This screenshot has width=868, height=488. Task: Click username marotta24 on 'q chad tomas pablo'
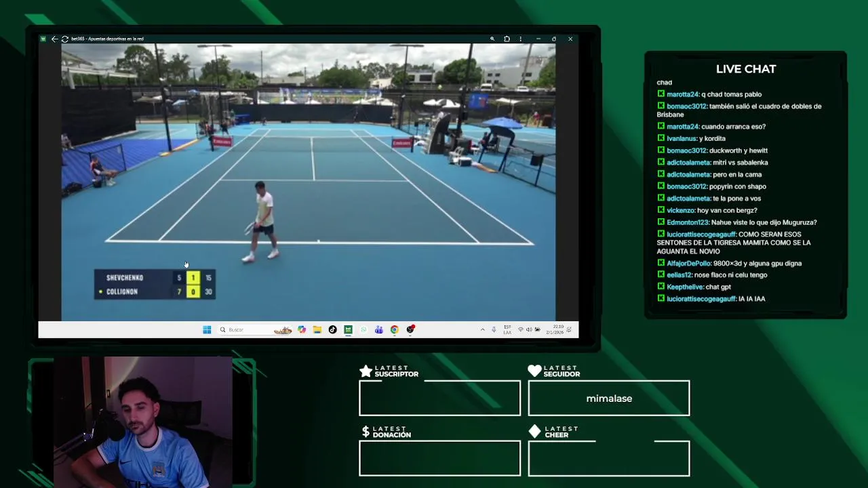pyautogui.click(x=682, y=94)
